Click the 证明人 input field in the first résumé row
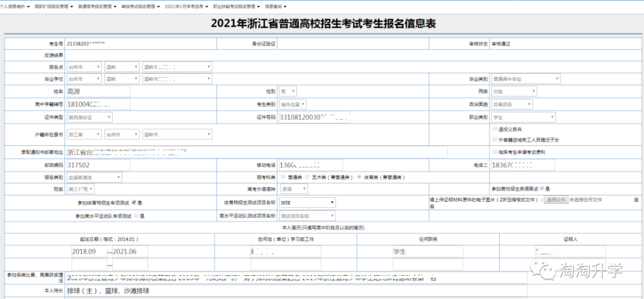 click(570, 251)
